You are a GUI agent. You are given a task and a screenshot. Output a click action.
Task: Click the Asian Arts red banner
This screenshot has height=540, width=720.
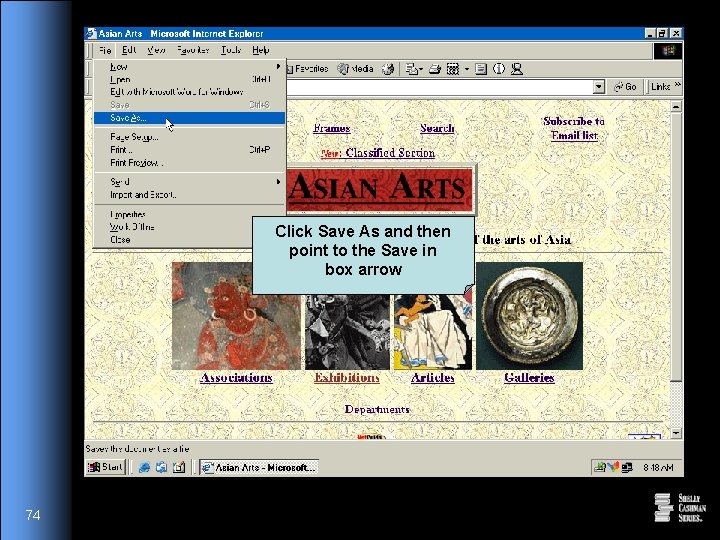pyautogui.click(x=380, y=190)
